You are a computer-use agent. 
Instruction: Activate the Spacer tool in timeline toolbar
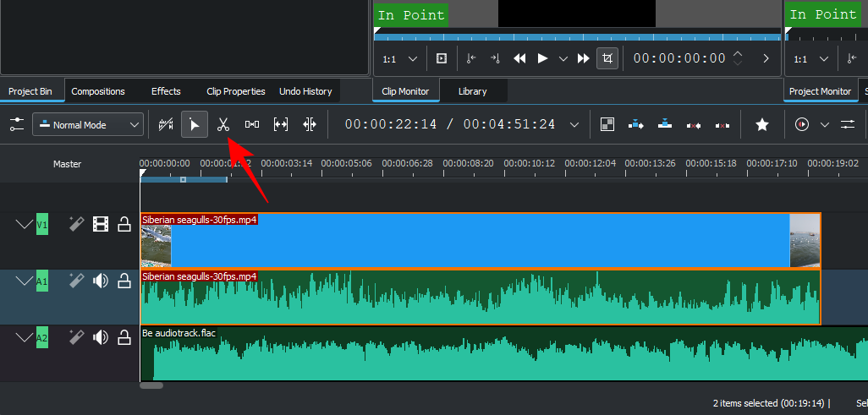coord(252,125)
